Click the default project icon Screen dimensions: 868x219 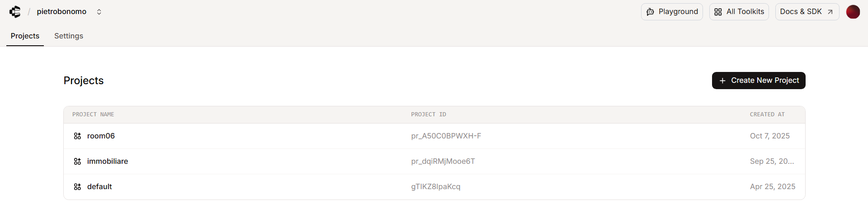77,187
